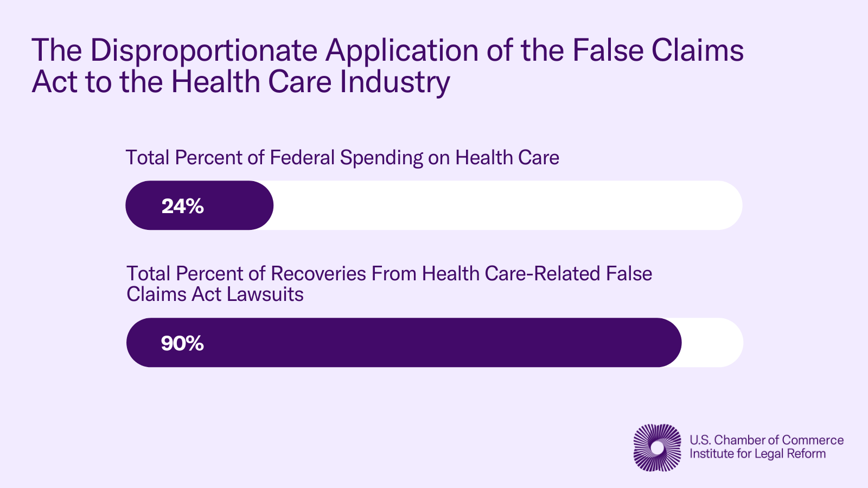Click "Health Care-Related False" in the second label
Viewport: 868px width, 488px height.
click(537, 274)
